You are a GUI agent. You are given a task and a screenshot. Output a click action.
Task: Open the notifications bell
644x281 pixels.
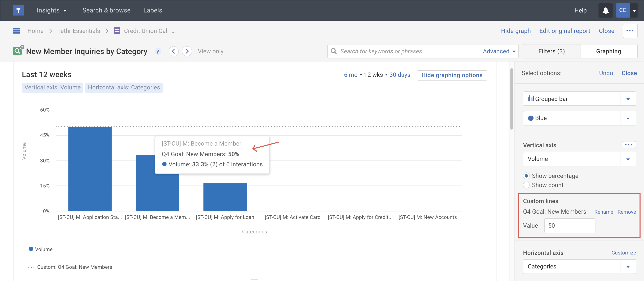pos(605,10)
